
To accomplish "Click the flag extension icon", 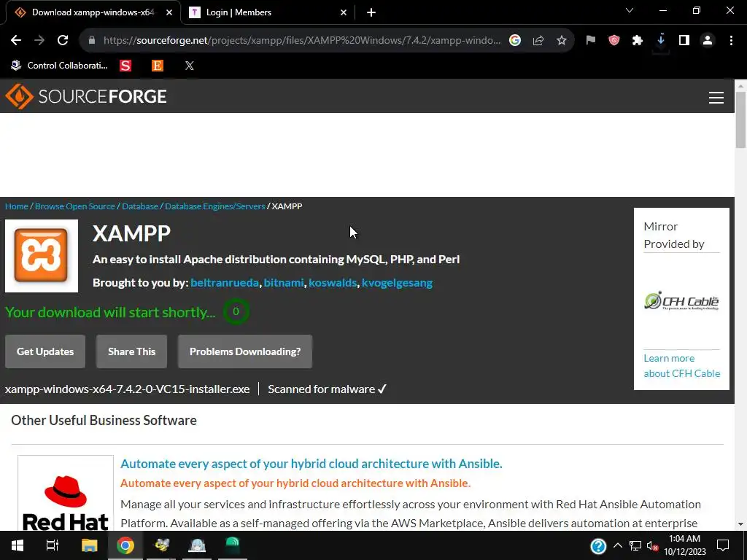I will [591, 41].
